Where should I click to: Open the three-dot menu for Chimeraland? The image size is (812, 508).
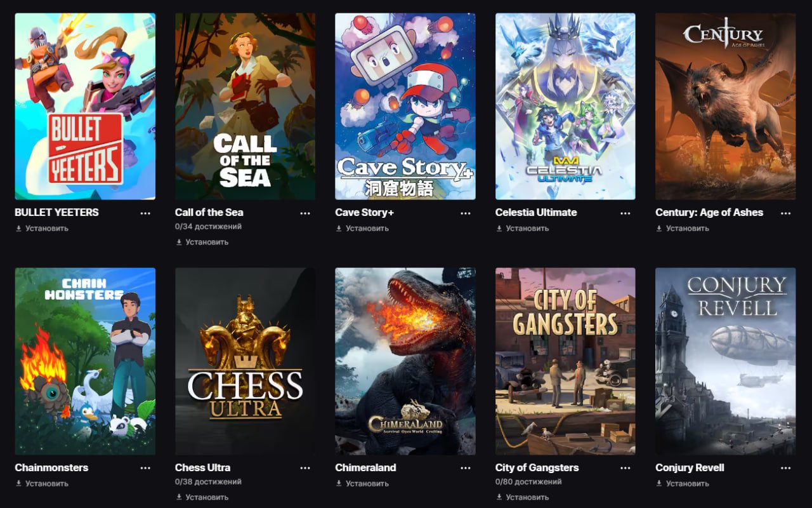(466, 468)
